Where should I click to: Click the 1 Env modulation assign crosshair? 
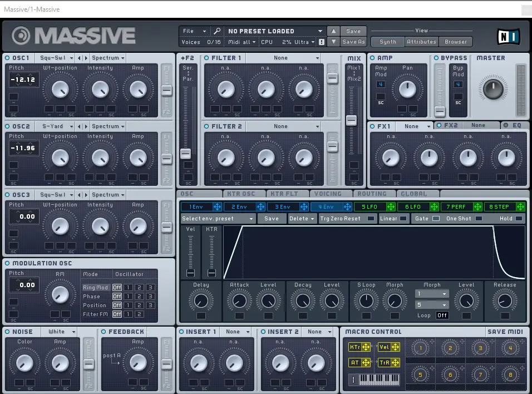tap(217, 206)
